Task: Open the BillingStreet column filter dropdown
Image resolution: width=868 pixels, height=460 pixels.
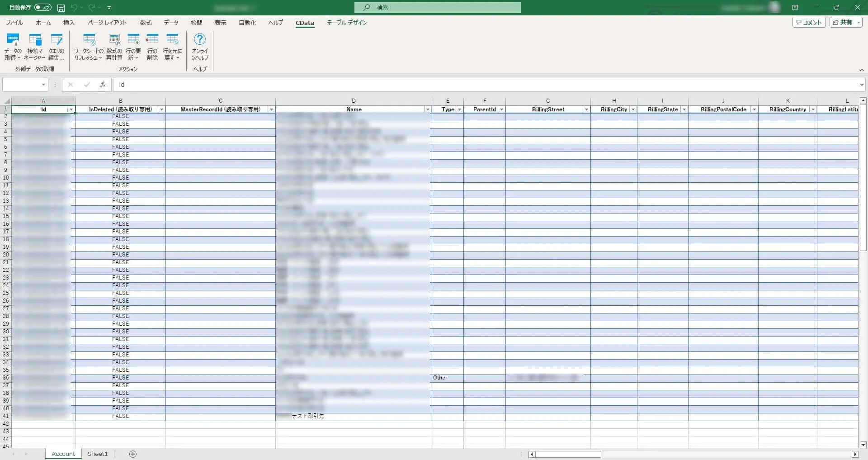Action: click(x=586, y=109)
